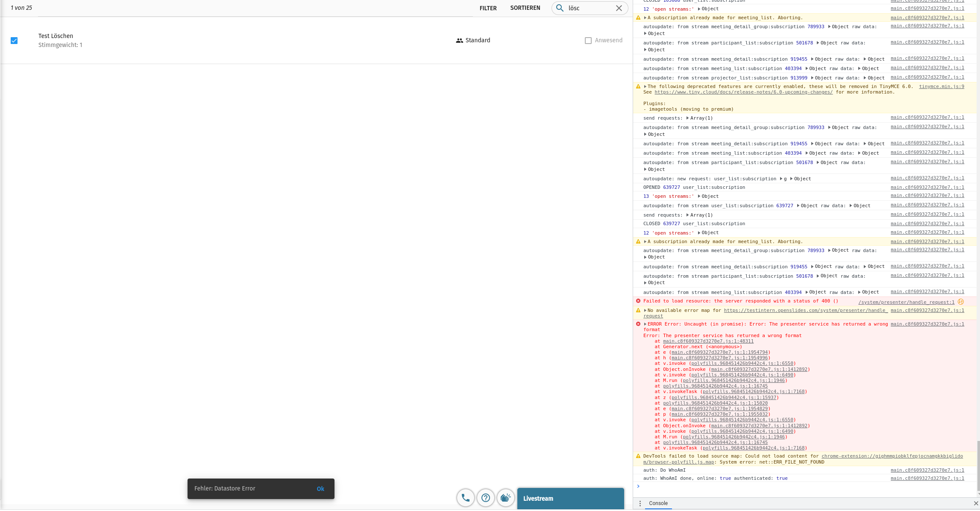Open the Livestream panel
The image size is (980, 511).
tap(570, 498)
